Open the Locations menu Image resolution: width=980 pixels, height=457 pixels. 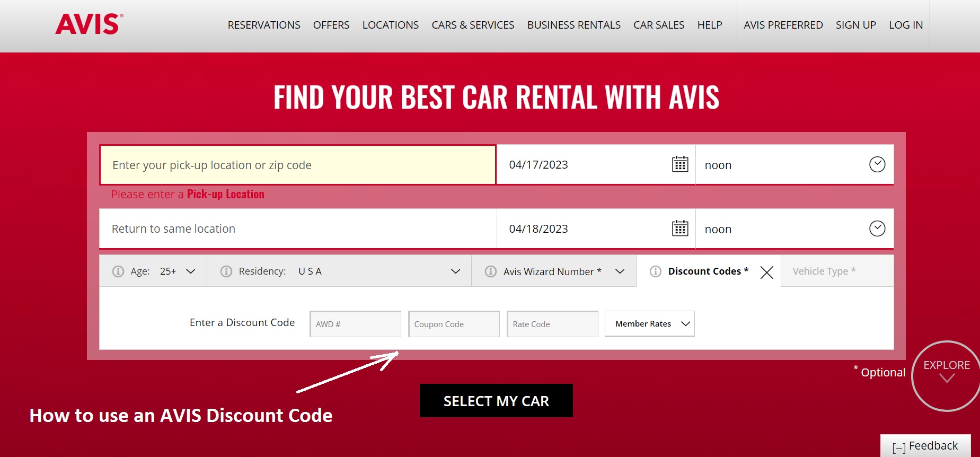(391, 25)
